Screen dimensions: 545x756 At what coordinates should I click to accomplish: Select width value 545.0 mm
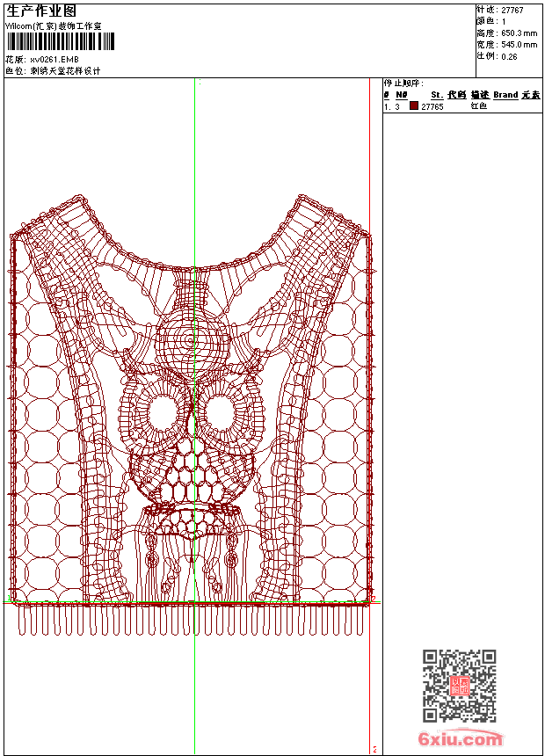(x=519, y=45)
